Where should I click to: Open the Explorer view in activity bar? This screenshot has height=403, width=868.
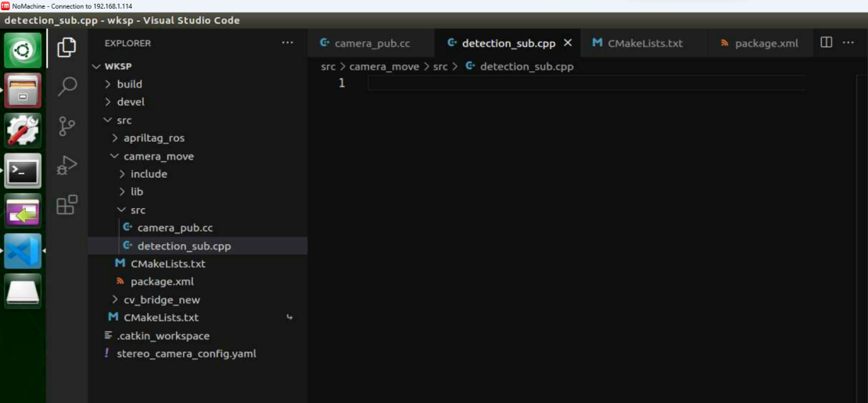pyautogui.click(x=66, y=47)
